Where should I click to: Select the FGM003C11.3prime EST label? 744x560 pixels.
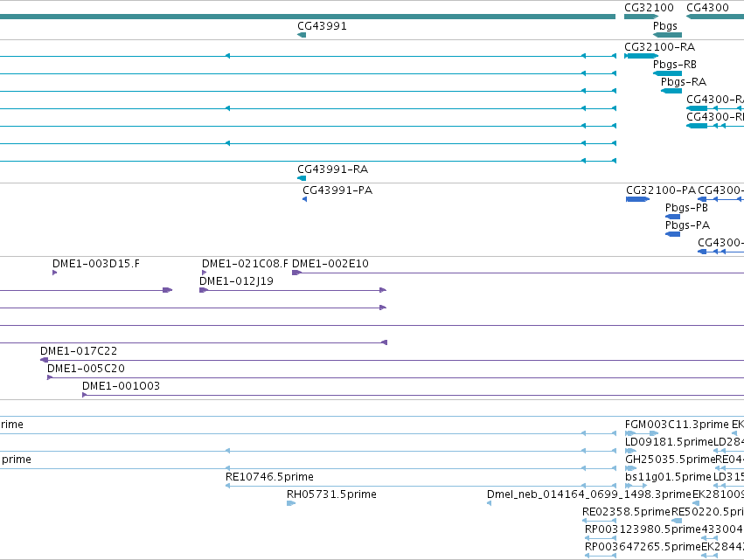pyautogui.click(x=677, y=425)
